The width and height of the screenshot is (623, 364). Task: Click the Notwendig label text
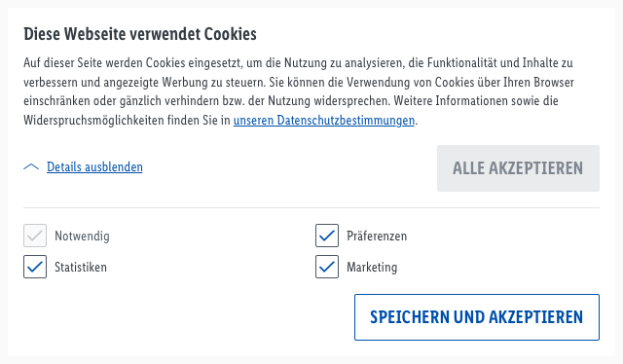click(x=82, y=237)
